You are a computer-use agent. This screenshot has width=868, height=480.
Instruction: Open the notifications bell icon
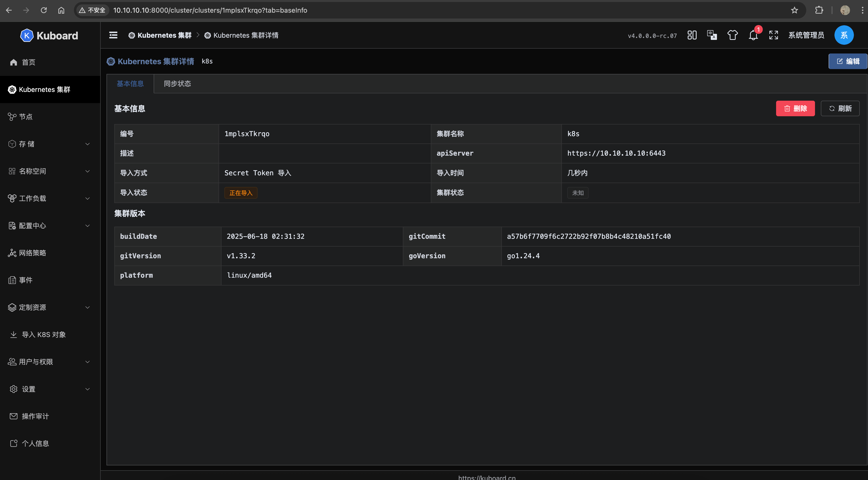point(753,35)
